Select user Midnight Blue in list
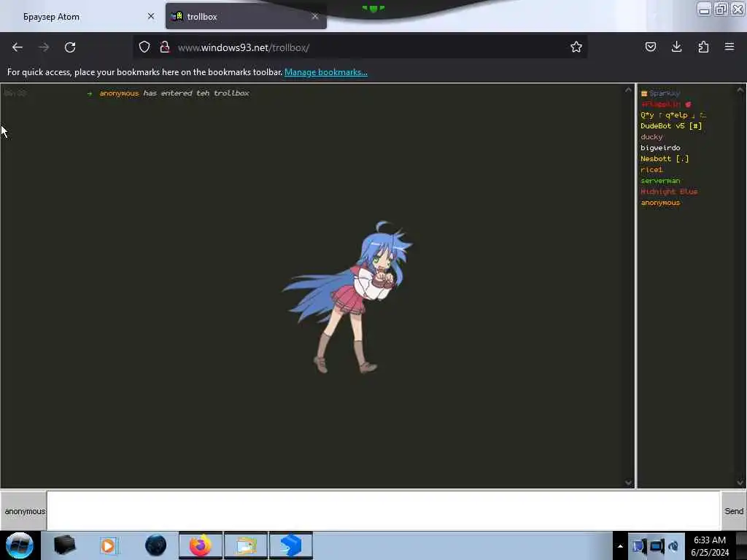 tap(669, 192)
